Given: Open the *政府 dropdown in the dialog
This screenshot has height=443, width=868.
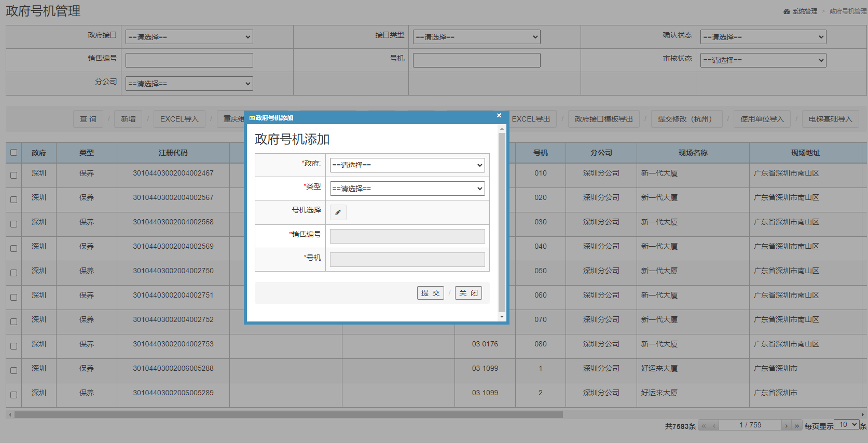Looking at the screenshot, I should (x=407, y=165).
